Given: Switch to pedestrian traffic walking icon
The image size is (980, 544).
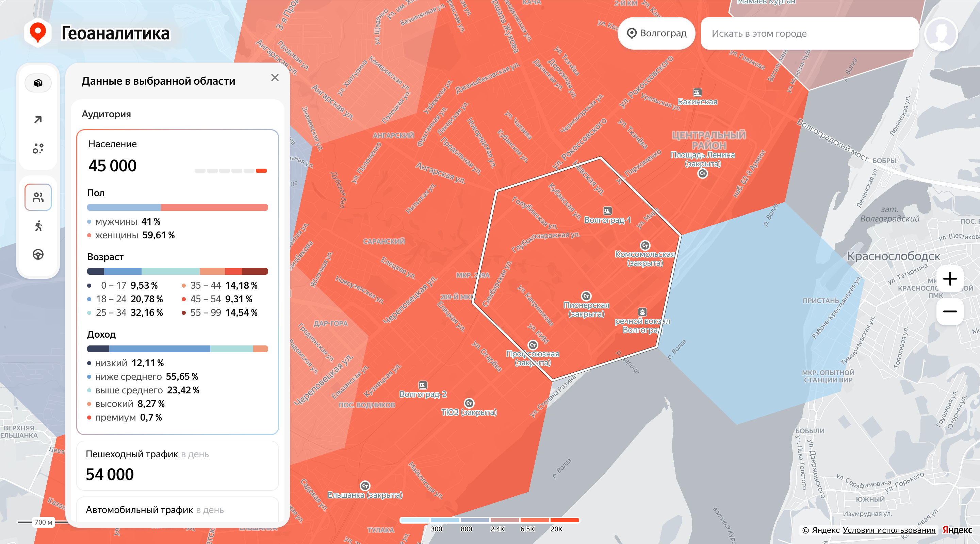Looking at the screenshot, I should [38, 226].
